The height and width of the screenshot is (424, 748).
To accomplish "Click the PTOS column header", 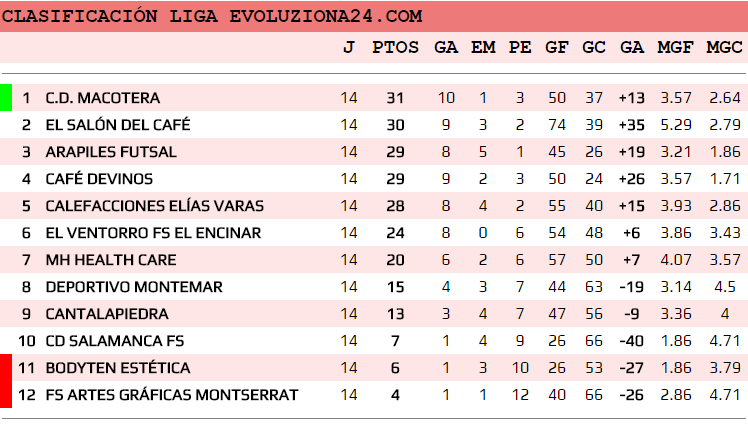I will 395,47.
